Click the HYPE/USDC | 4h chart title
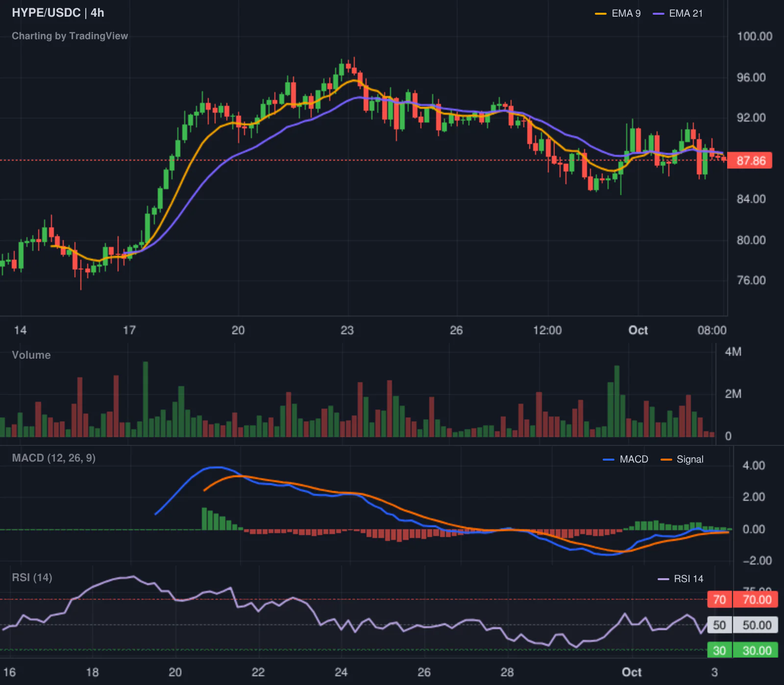 click(58, 13)
